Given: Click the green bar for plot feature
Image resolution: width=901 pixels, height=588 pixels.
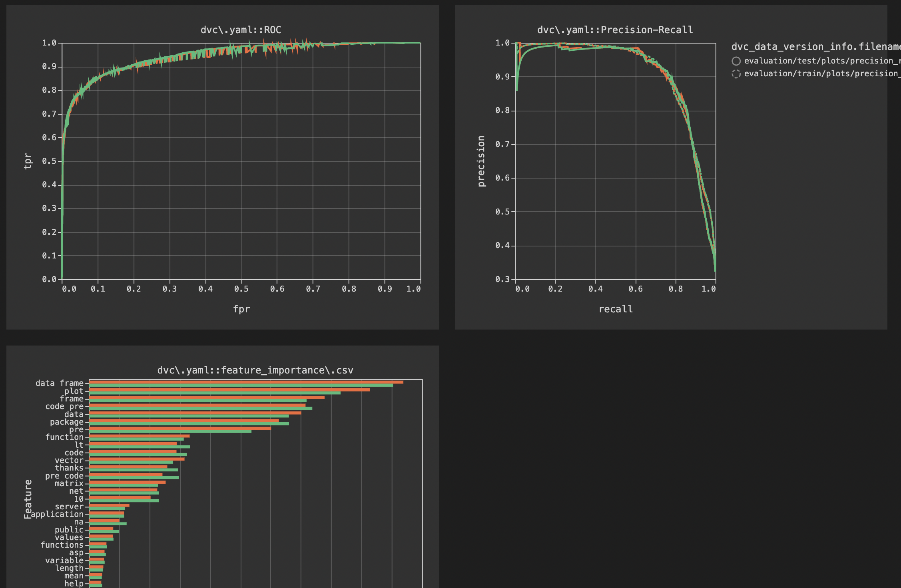Looking at the screenshot, I should point(215,393).
